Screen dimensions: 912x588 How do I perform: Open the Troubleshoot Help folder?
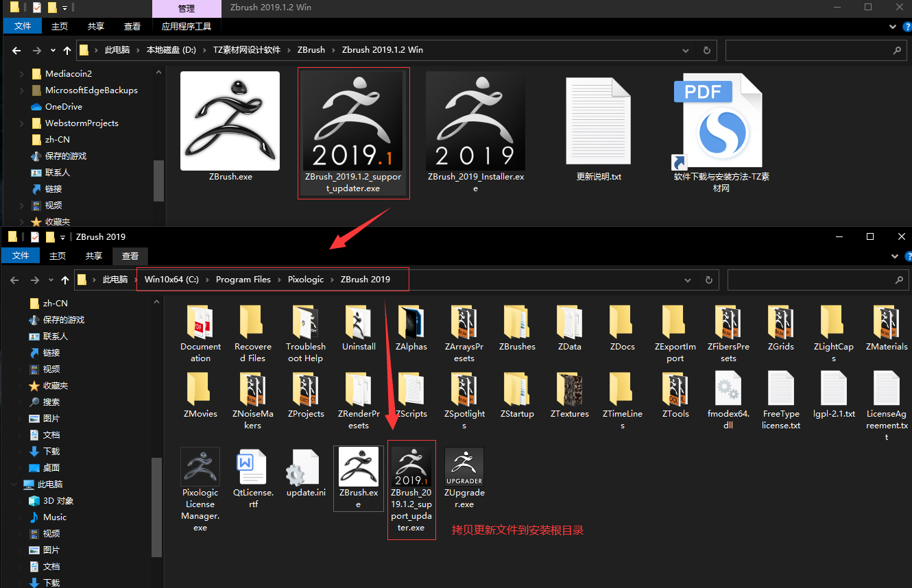tap(305, 334)
